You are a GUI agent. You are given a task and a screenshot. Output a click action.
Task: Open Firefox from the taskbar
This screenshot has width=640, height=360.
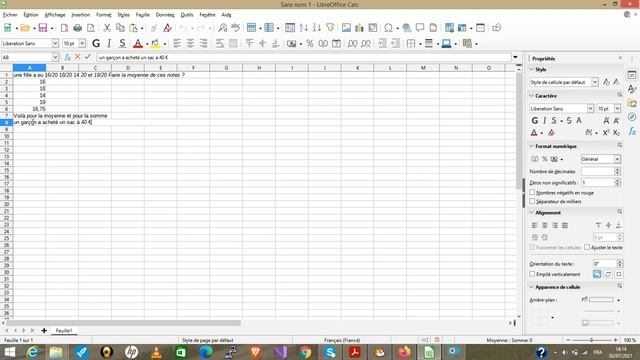[404, 352]
